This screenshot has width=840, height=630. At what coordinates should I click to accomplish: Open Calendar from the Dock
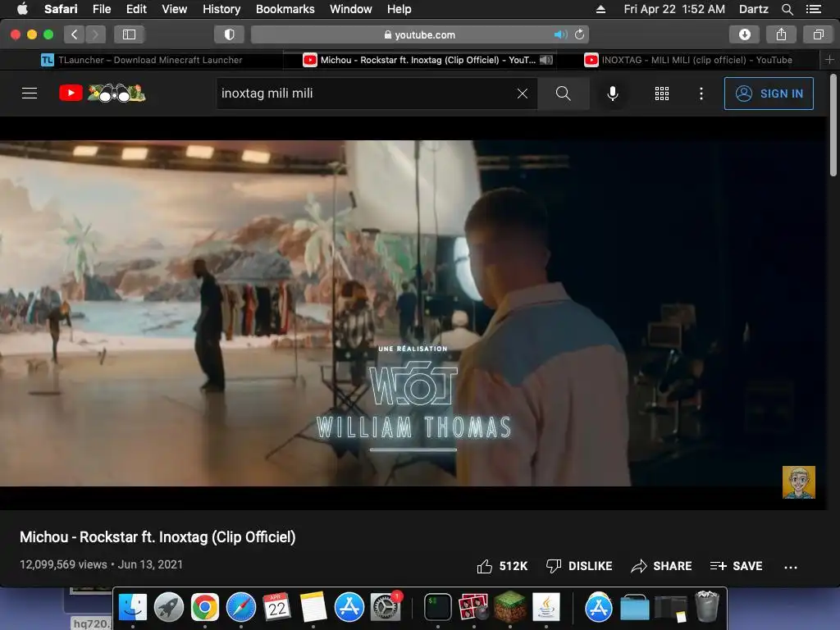click(x=277, y=608)
